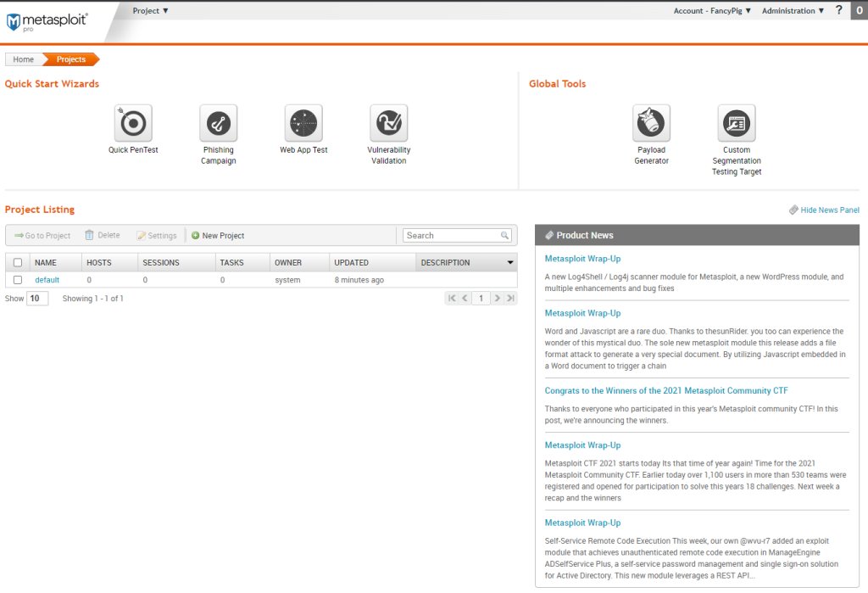Viewport: 868px width, 593px height.
Task: Click the 'system' owner cell
Action: point(287,280)
